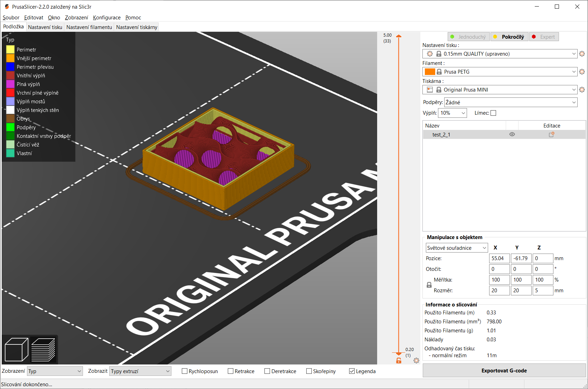Open the Podpěry dropdown

click(510, 102)
